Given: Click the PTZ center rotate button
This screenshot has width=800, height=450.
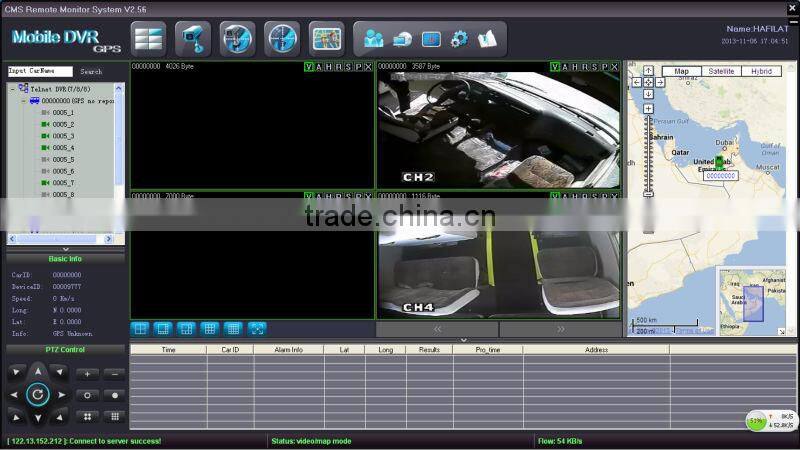Looking at the screenshot, I should tap(38, 395).
